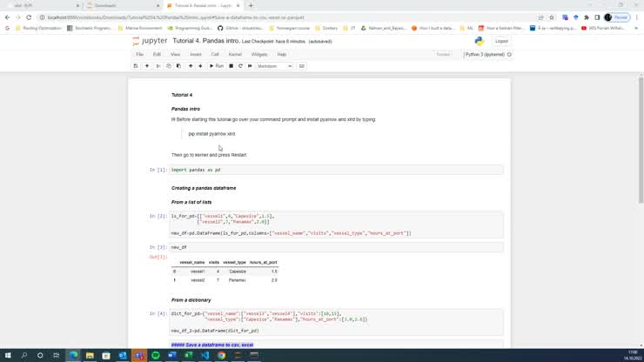This screenshot has height=362, width=644.
Task: Insert a cell below using the plus icon
Action: (x=147, y=66)
